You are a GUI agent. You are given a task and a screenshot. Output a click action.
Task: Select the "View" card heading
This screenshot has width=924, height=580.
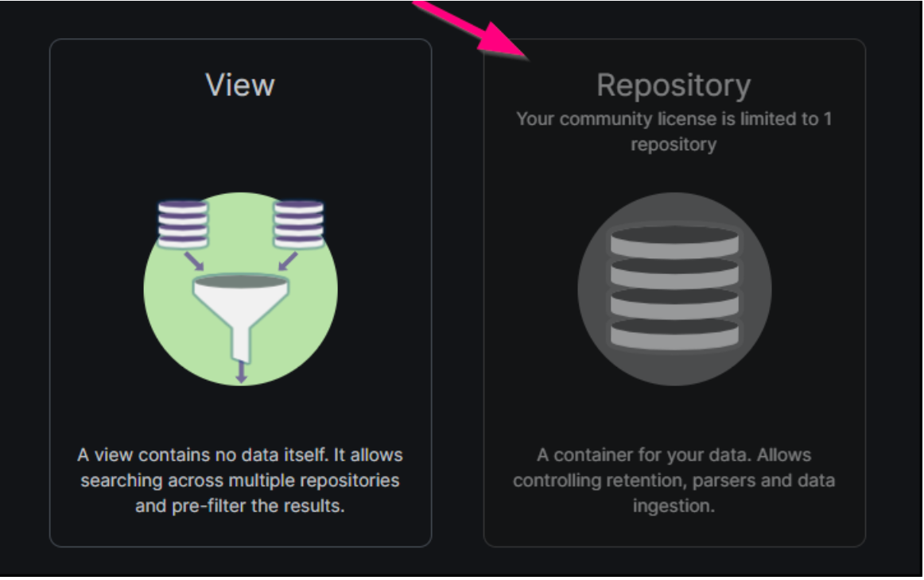tap(240, 85)
